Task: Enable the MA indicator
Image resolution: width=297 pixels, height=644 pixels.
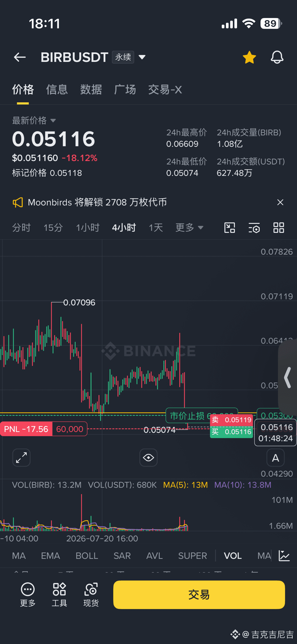Action: [x=19, y=556]
